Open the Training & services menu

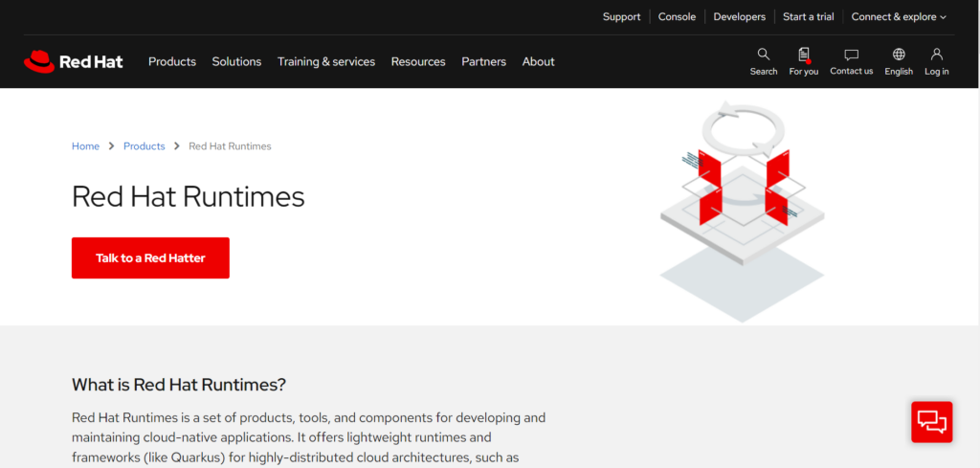pyautogui.click(x=326, y=61)
